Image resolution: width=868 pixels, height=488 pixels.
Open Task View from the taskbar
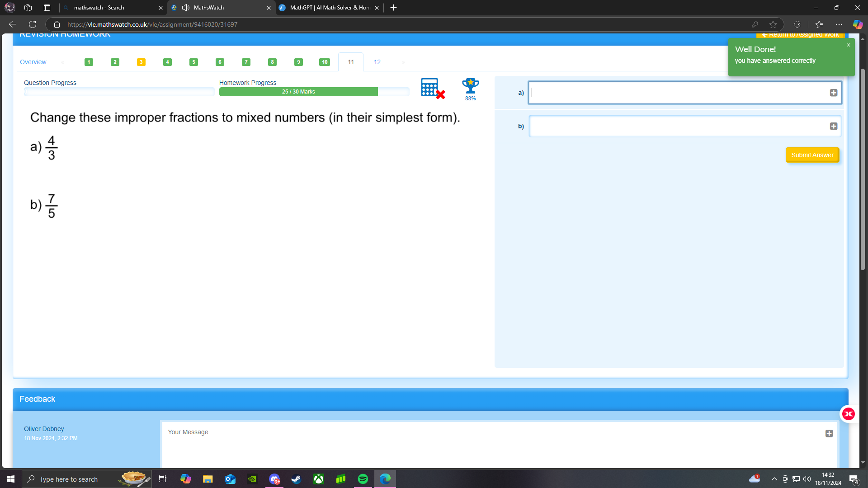[x=163, y=479]
